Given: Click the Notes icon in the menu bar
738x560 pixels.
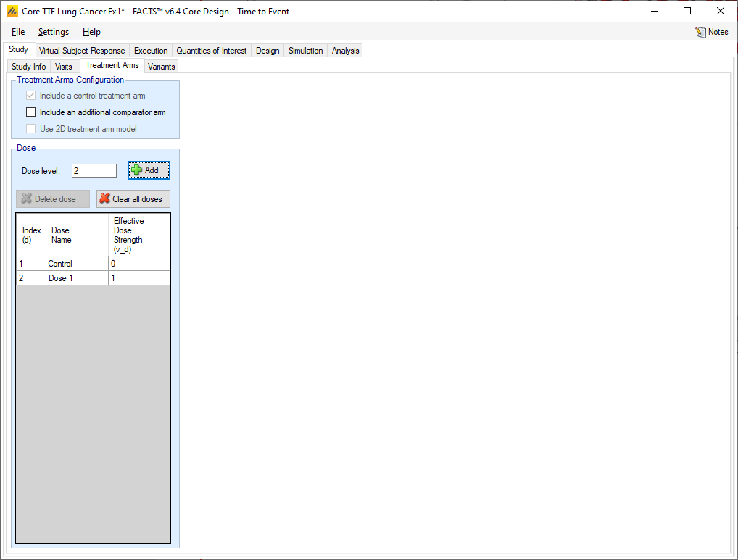Looking at the screenshot, I should coord(701,32).
